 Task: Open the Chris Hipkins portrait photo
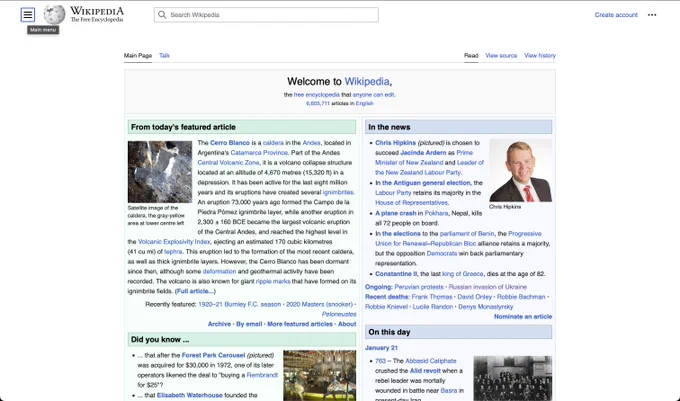click(x=520, y=170)
